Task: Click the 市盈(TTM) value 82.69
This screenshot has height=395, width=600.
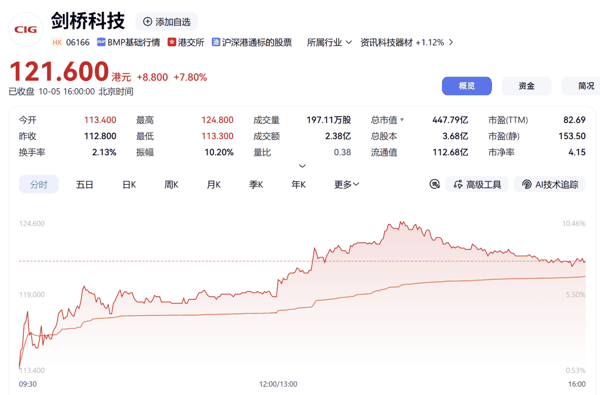Action: tap(574, 120)
